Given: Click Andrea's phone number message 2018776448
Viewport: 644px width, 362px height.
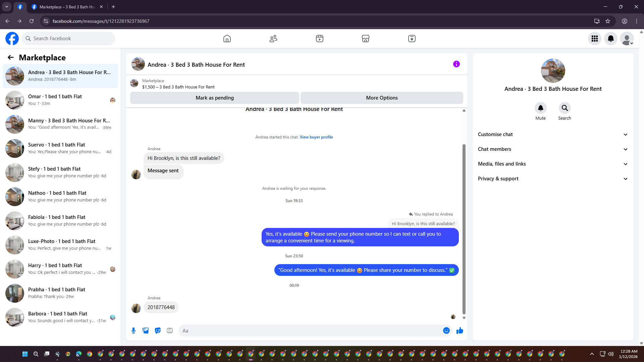Looking at the screenshot, I should [x=161, y=307].
